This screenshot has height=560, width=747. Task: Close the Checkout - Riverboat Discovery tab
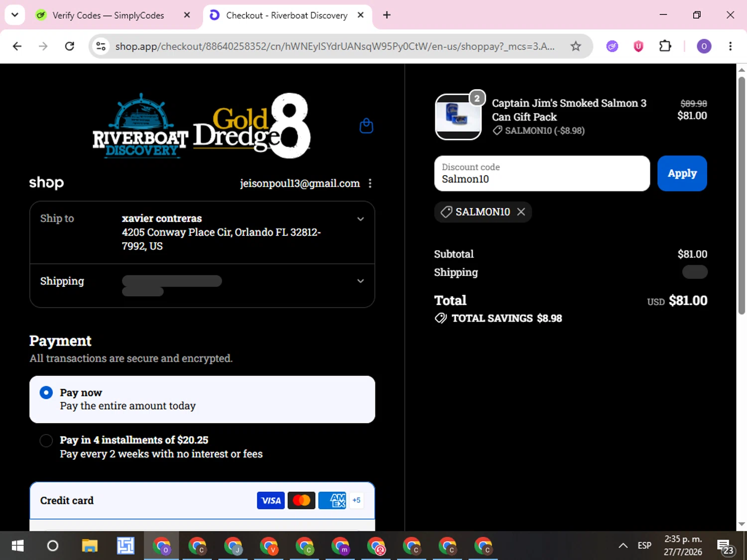(361, 15)
